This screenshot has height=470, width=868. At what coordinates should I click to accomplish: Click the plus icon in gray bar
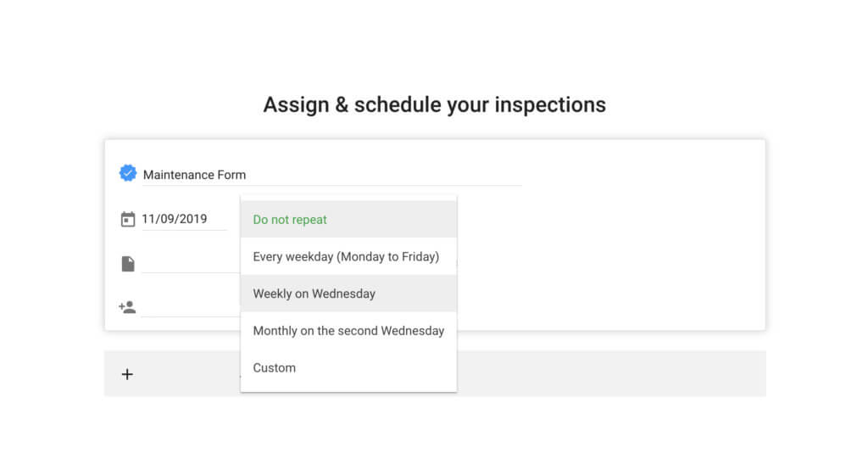click(127, 374)
